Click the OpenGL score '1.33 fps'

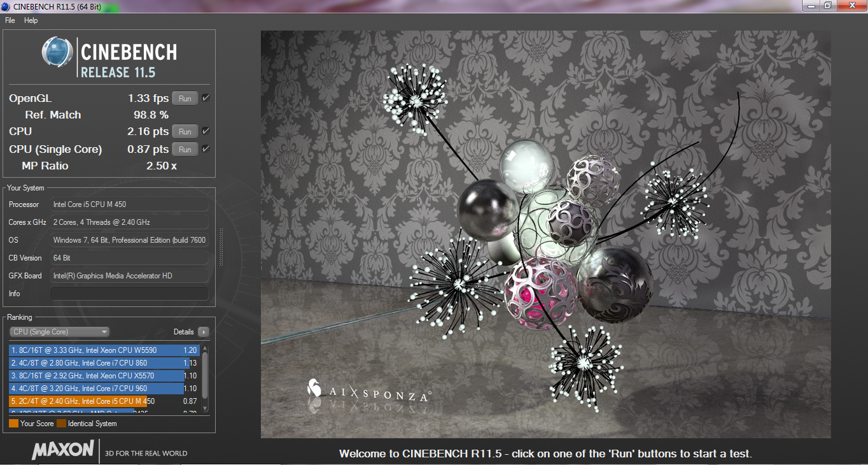(148, 98)
